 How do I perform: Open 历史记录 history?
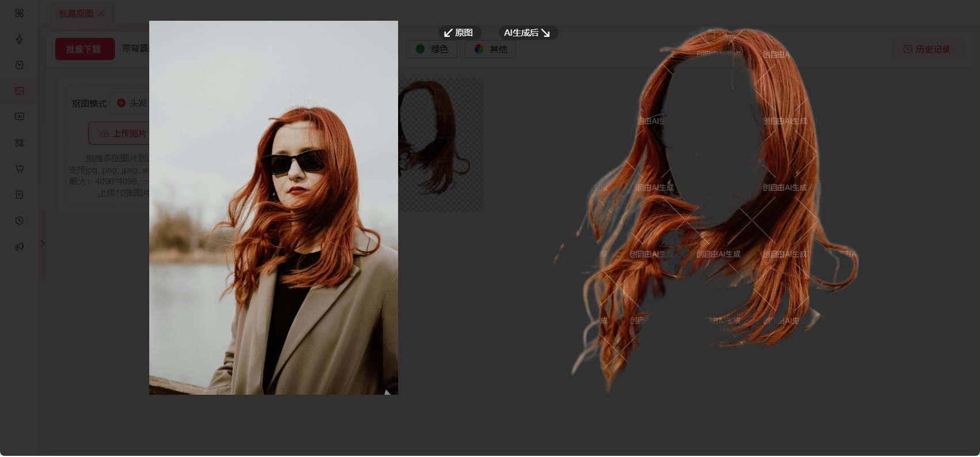coord(926,50)
